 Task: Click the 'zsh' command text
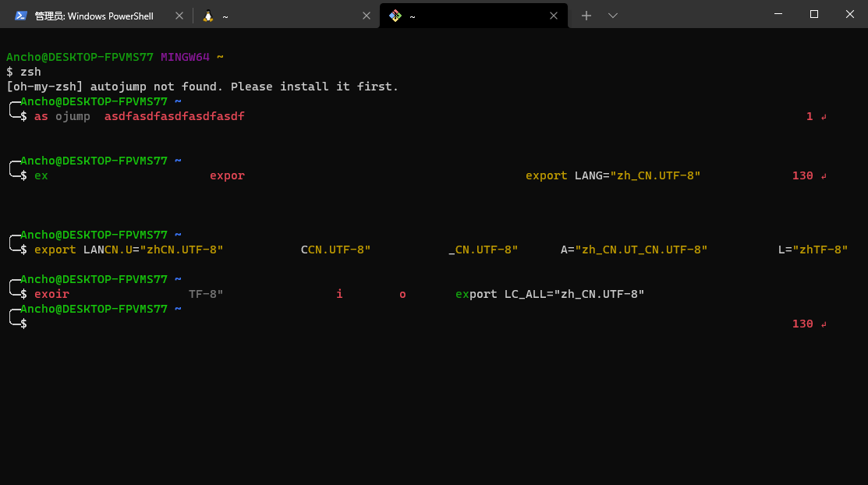click(x=32, y=71)
